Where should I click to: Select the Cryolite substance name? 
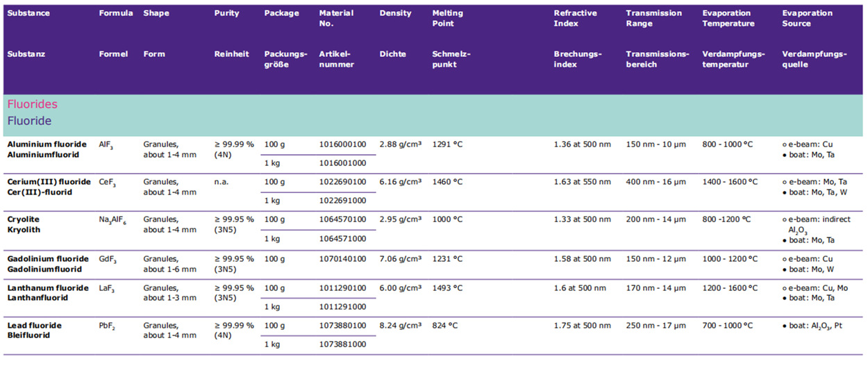click(25, 219)
